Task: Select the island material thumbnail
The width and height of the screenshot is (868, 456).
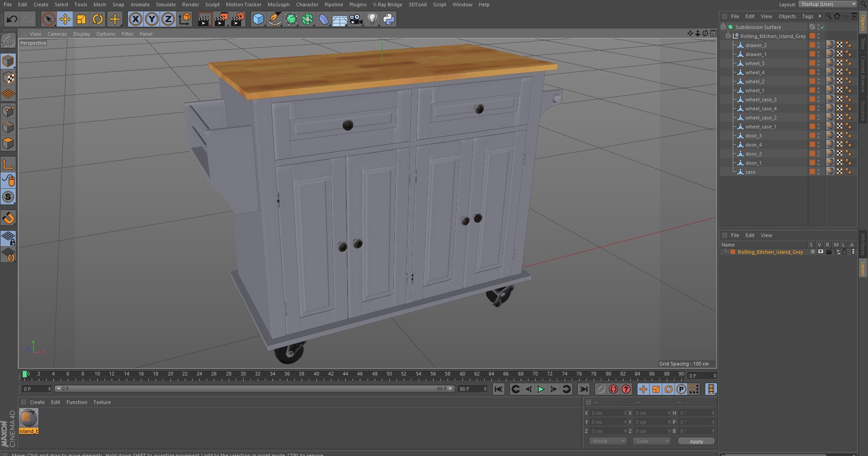Action: (28, 418)
